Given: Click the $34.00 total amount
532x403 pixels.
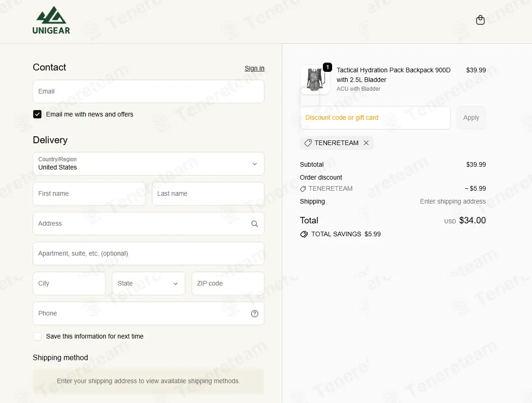Looking at the screenshot, I should tap(472, 221).
